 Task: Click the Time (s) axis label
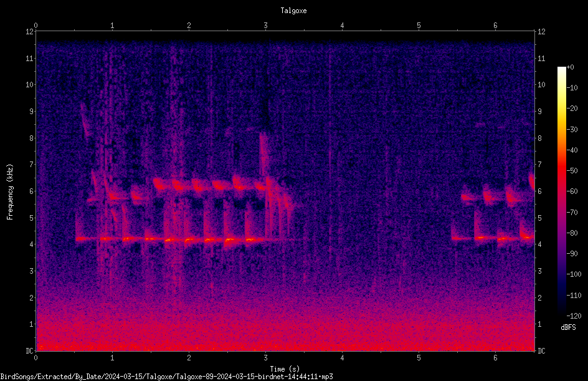click(x=285, y=369)
